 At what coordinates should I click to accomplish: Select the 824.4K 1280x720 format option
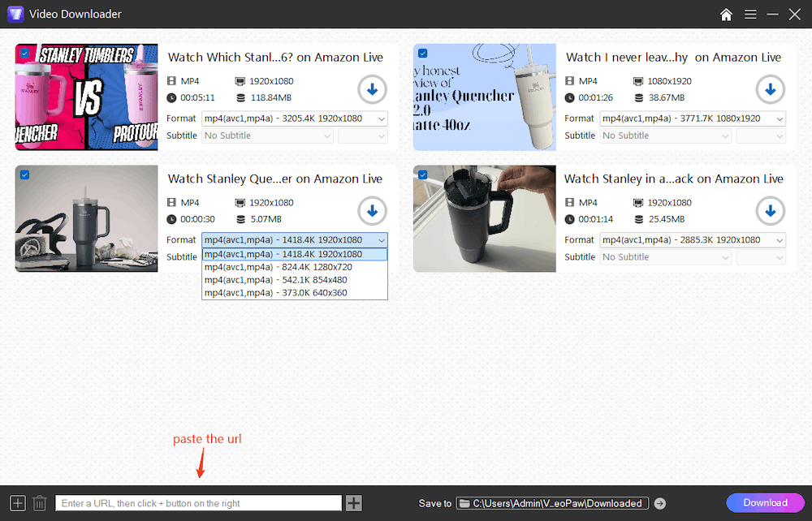pos(294,267)
